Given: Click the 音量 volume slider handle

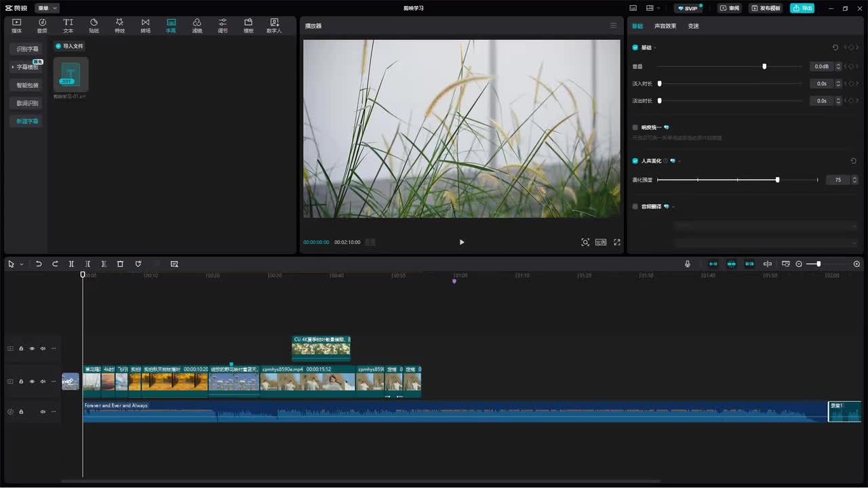Looking at the screenshot, I should click(x=764, y=66).
